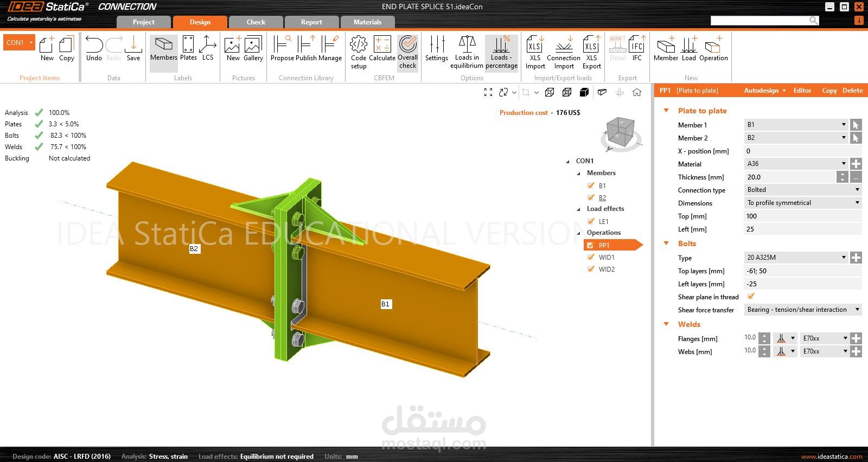
Task: Uncheck operation PP1 checkbox
Action: pyautogui.click(x=591, y=245)
